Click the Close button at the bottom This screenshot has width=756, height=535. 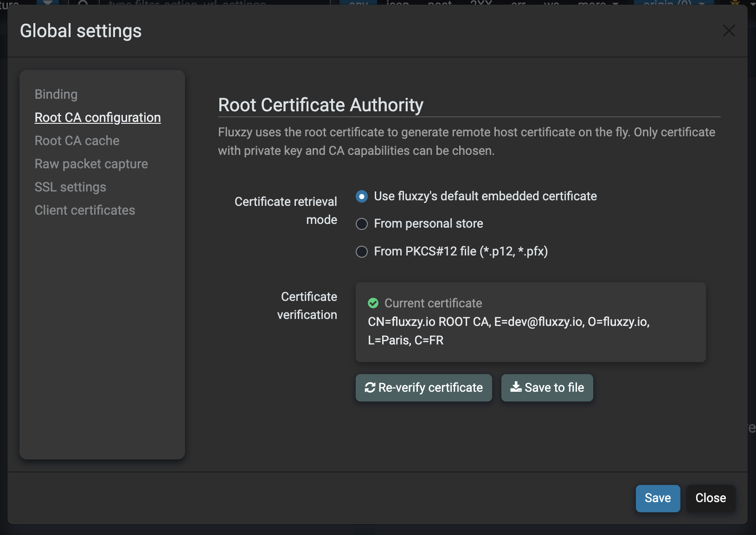[x=711, y=498]
